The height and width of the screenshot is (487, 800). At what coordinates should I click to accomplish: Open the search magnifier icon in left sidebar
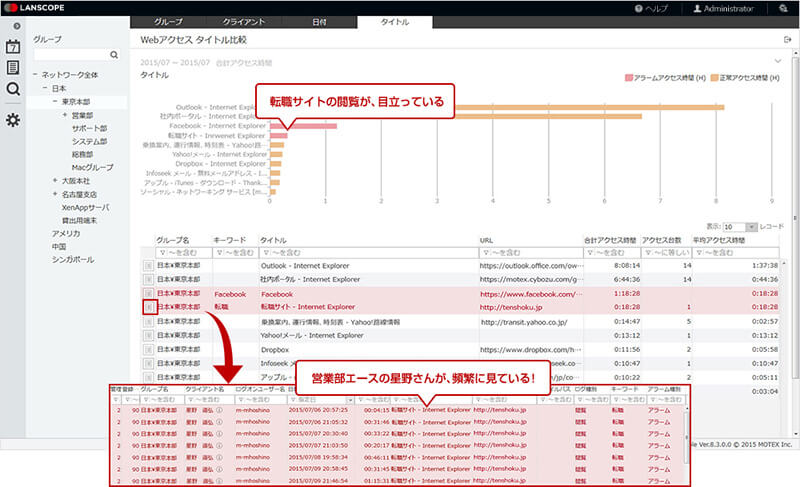[13, 89]
